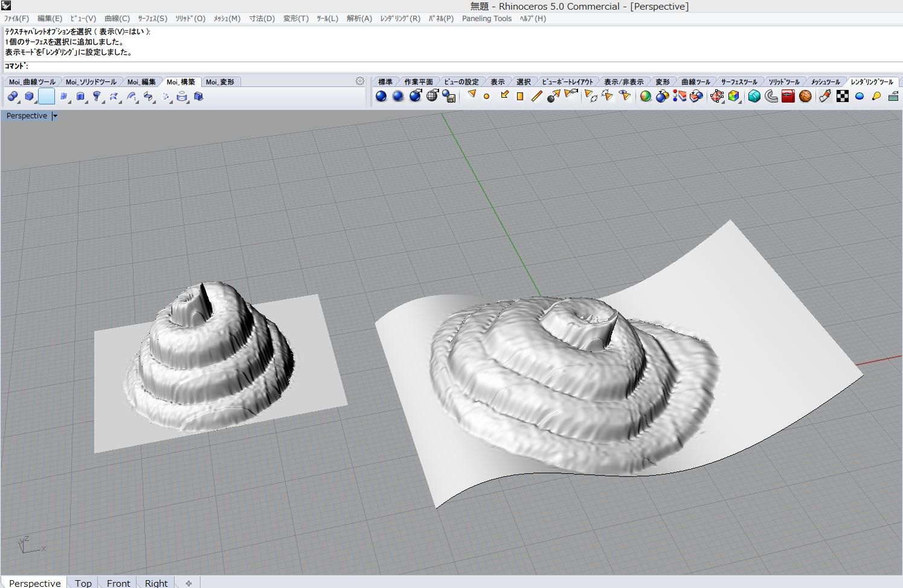Screen dimensions: 903x588
Task: Open the メッシュ(M) menu
Action: click(227, 19)
